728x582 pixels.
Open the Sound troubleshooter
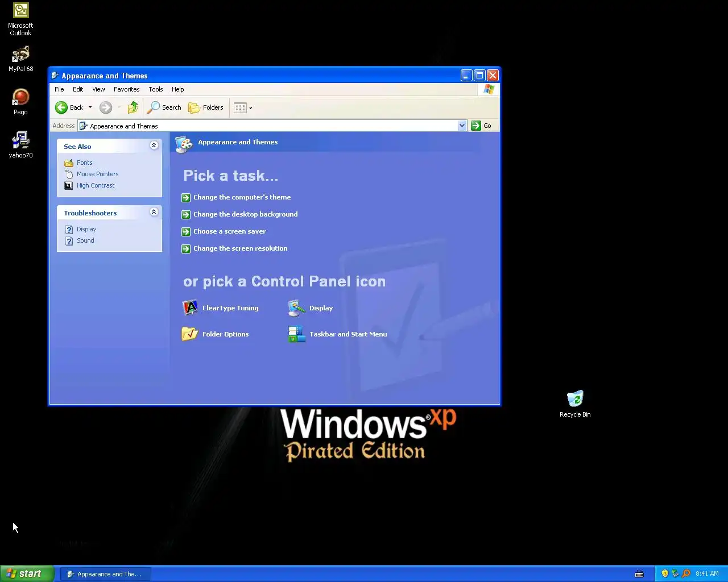(x=85, y=240)
